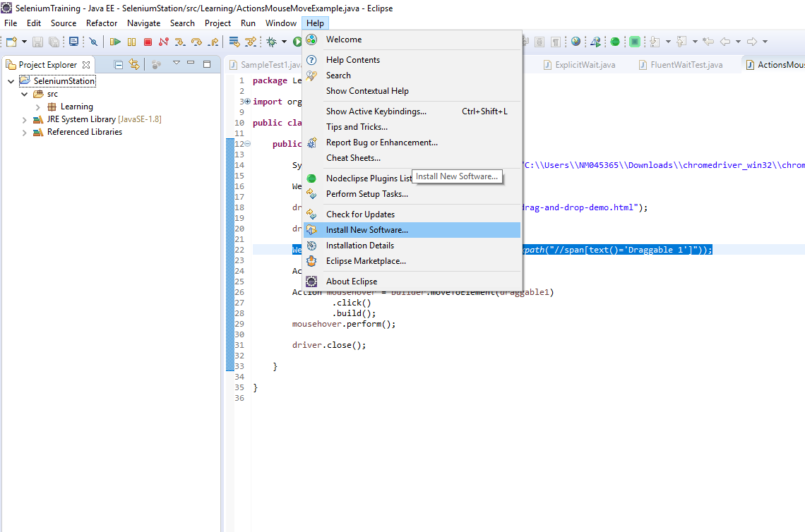Open the Window menu
Screen dimensions: 805x532
tap(281, 23)
